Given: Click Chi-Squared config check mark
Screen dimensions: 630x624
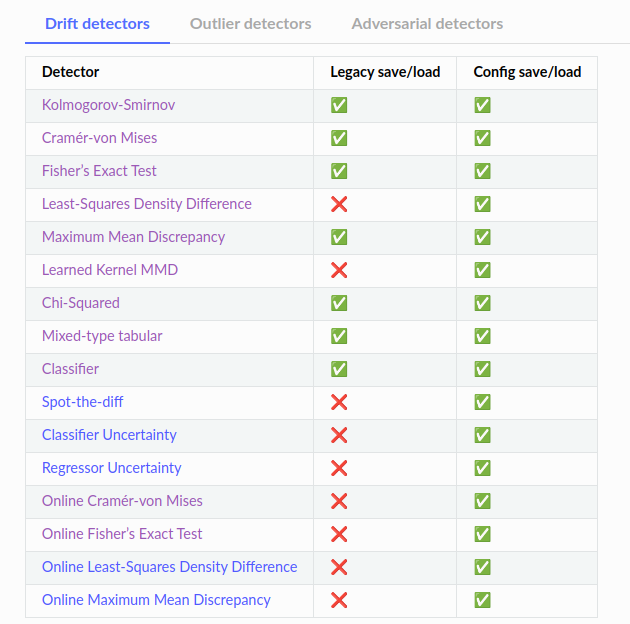Looking at the screenshot, I should pyautogui.click(x=483, y=303).
